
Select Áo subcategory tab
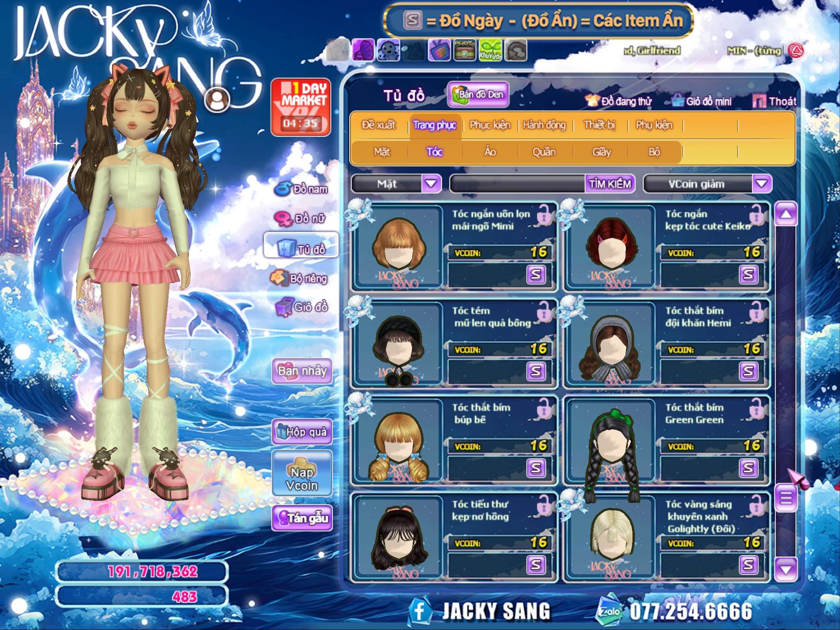coord(490,152)
